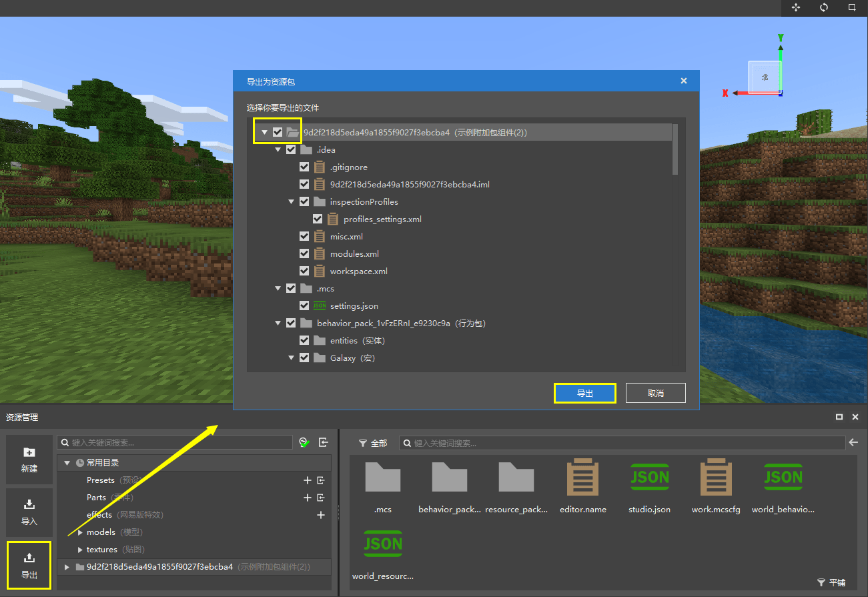Click the back arrow in file browser
868x597 pixels.
853,442
